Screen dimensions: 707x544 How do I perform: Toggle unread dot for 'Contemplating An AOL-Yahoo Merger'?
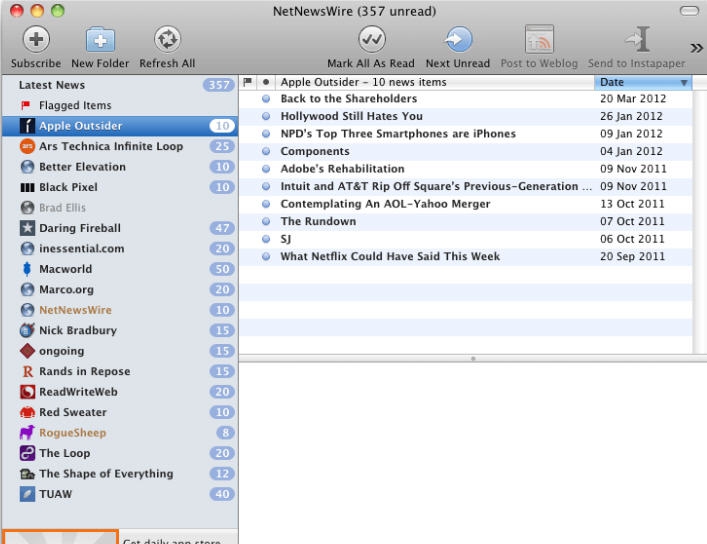[266, 204]
